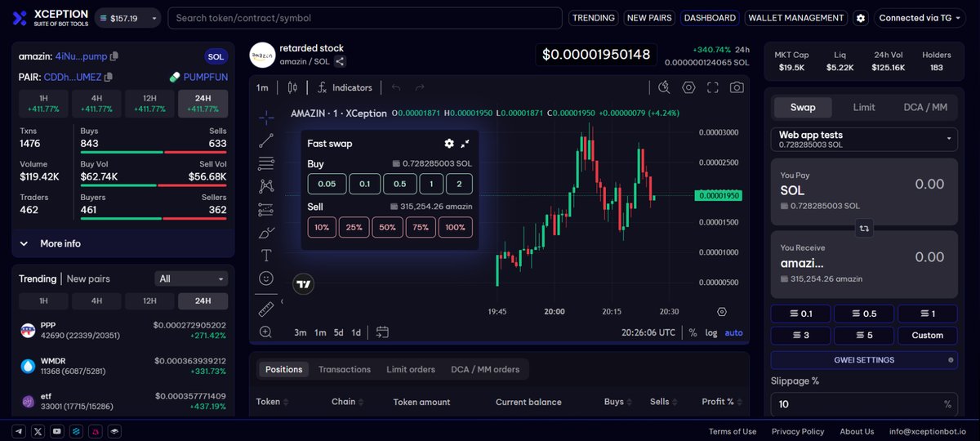Open header settings gear icon
Screen dimensions: 980x441
click(861, 18)
